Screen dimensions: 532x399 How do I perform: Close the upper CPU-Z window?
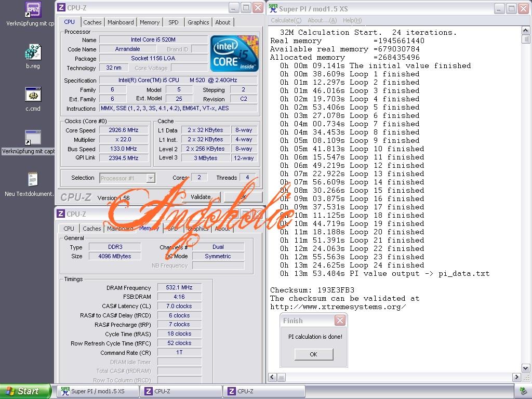point(258,7)
